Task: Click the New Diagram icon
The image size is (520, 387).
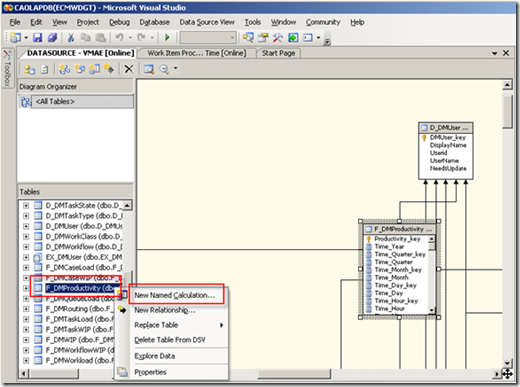Action: point(65,69)
